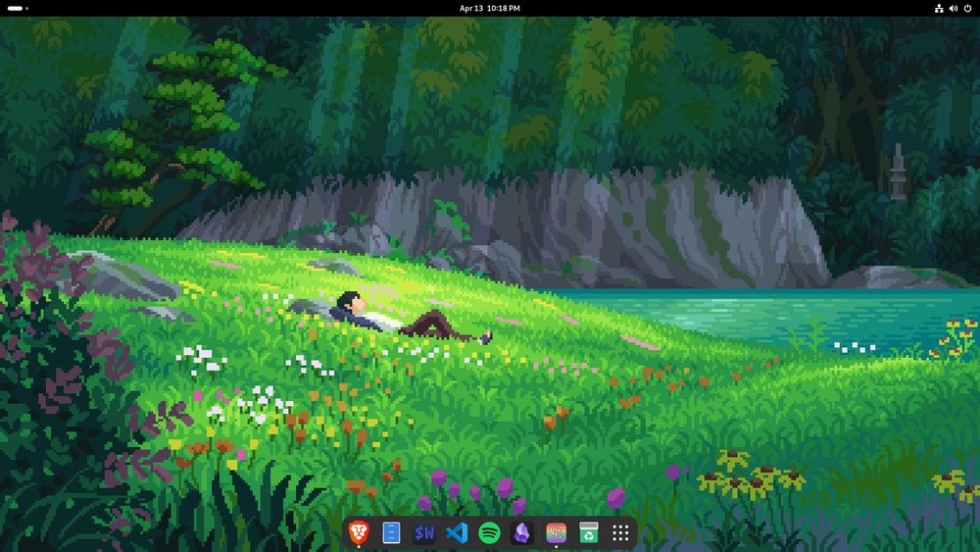Open the $W terminal app in dock
The height and width of the screenshot is (552, 980).
tap(424, 532)
